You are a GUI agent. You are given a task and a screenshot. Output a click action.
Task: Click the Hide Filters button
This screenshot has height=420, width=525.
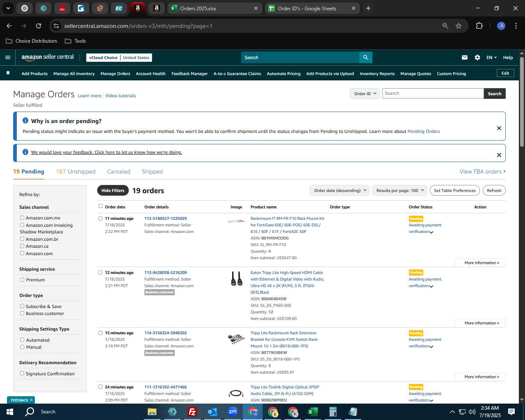(x=113, y=190)
